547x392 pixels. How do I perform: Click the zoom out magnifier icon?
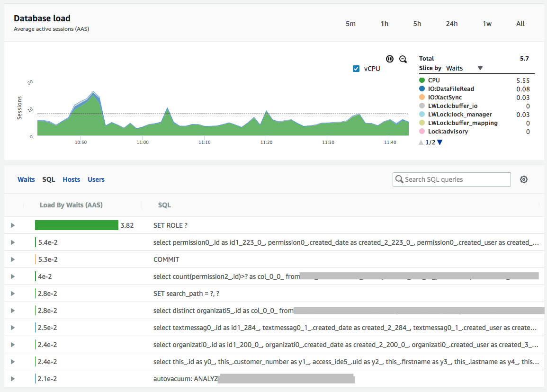403,59
